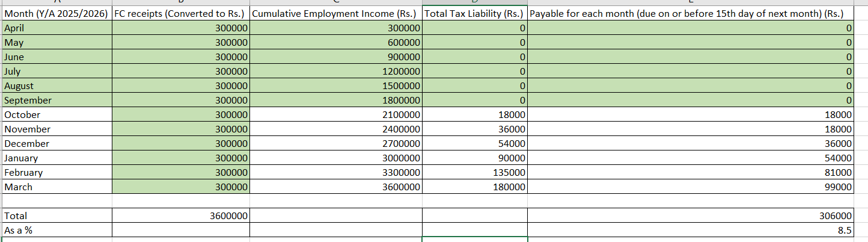Screen dimensions: 868x242
Task: Select November monthly payable cell 18000
Action: tap(690, 129)
